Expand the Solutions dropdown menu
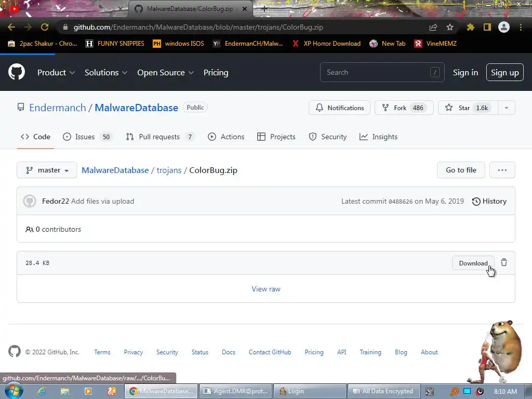The image size is (532, 399). point(106,73)
